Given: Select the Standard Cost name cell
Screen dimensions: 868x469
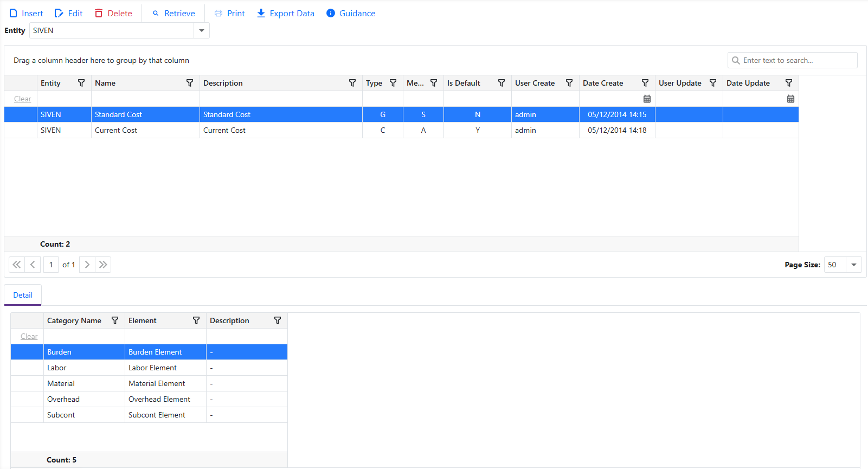Looking at the screenshot, I should [145, 114].
